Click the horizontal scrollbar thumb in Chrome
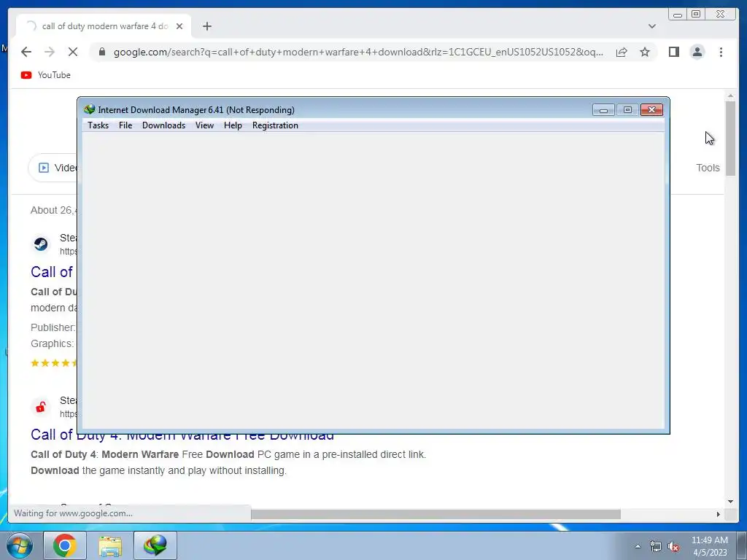Image resolution: width=747 pixels, height=560 pixels. (x=436, y=514)
